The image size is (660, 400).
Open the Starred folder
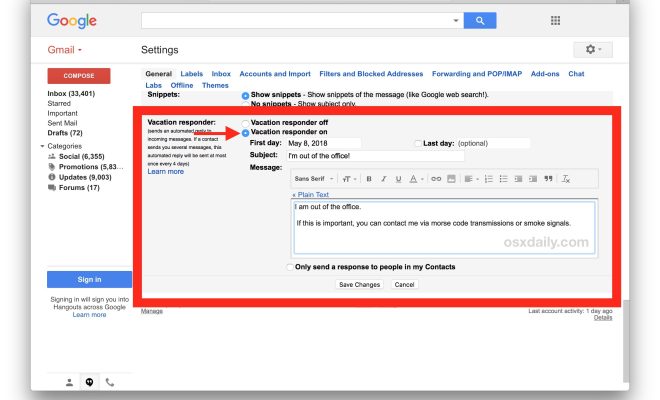(59, 104)
